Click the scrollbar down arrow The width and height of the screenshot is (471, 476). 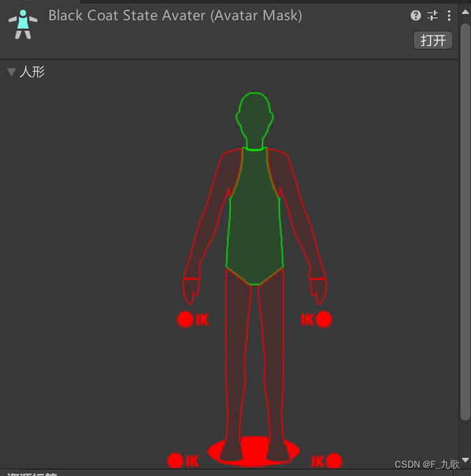point(465,460)
